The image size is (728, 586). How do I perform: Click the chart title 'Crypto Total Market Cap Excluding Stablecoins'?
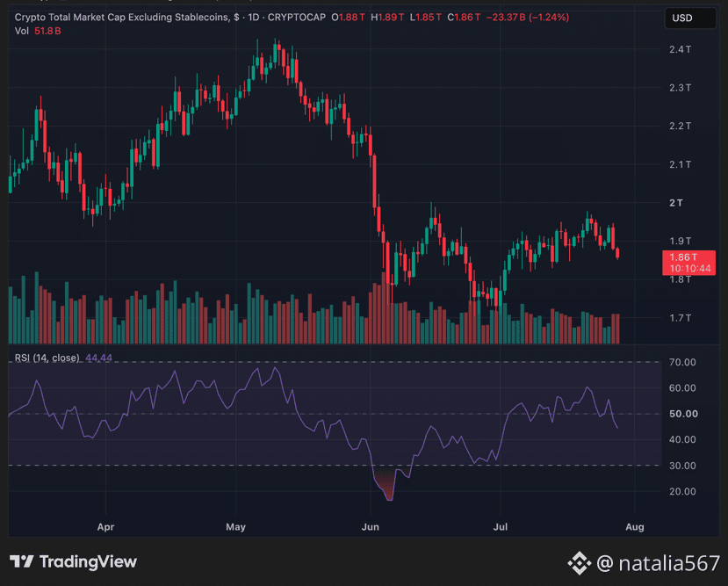click(x=121, y=18)
